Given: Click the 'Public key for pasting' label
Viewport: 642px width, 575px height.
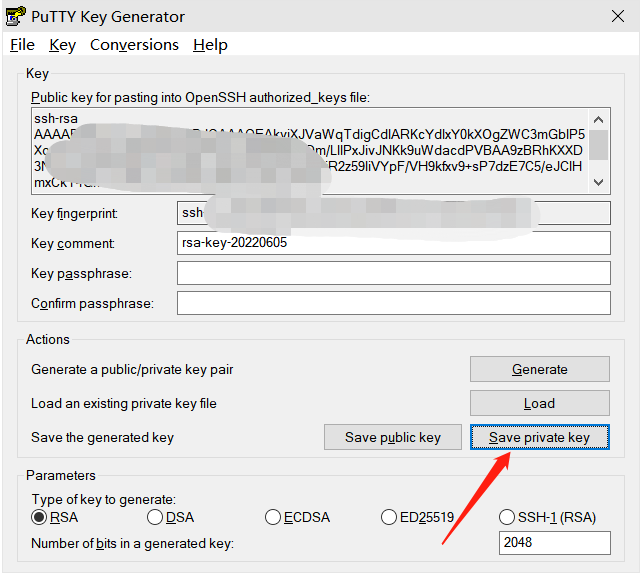Looking at the screenshot, I should (200, 97).
